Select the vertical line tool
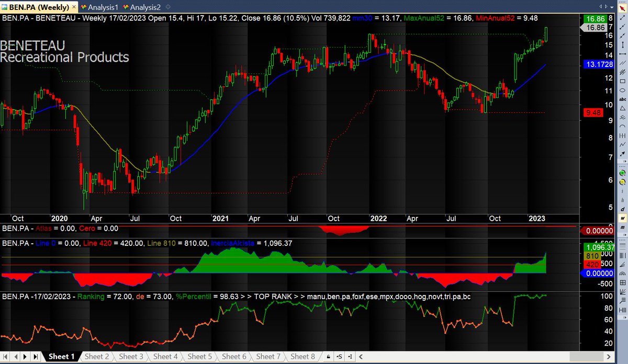Image resolution: width=628 pixels, height=364 pixels. tap(623, 44)
